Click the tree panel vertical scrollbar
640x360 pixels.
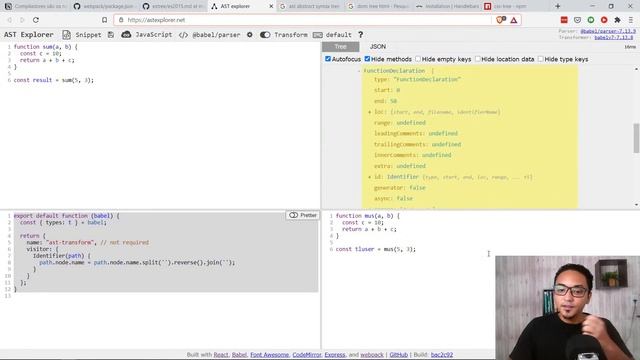[x=636, y=138]
